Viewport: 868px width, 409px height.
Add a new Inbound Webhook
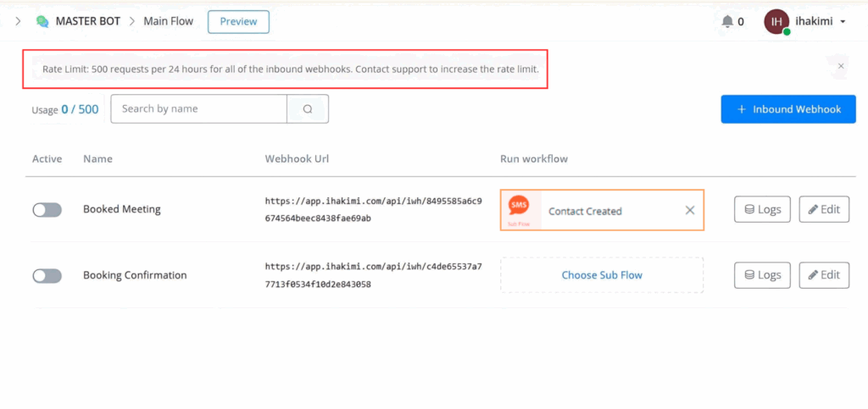pos(788,109)
